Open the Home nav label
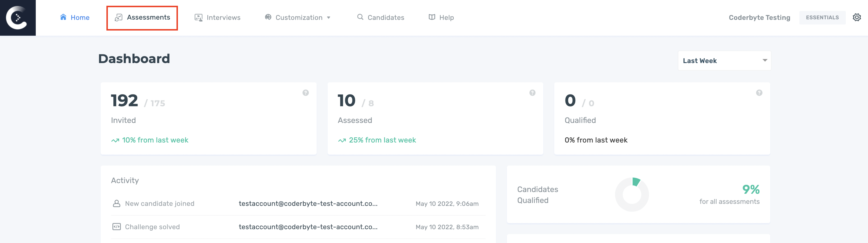This screenshot has height=243, width=868. 80,18
